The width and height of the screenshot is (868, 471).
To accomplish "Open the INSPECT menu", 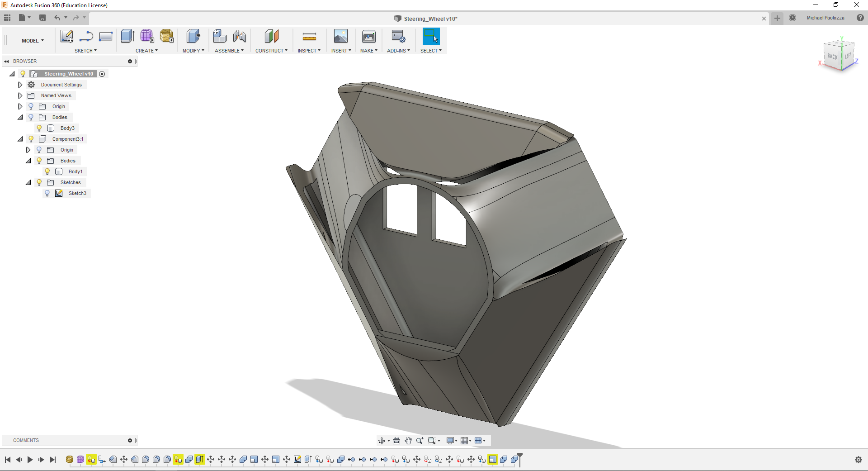I will tap(309, 51).
